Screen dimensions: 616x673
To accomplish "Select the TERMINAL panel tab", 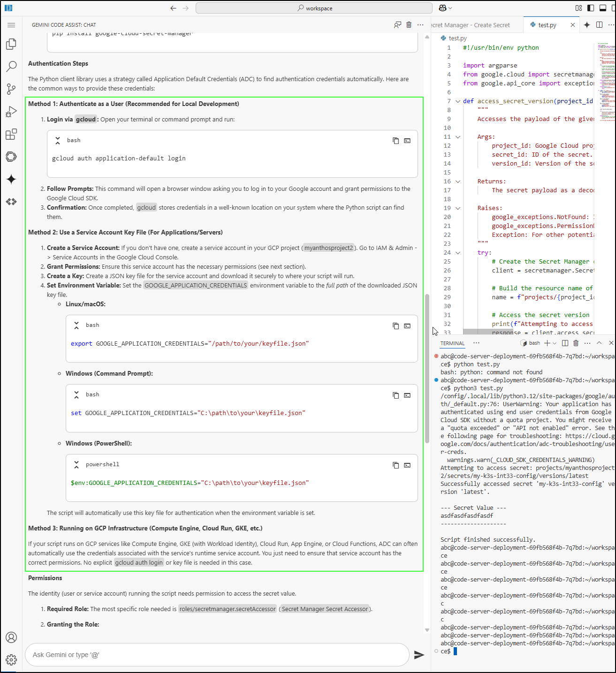I will pyautogui.click(x=452, y=343).
